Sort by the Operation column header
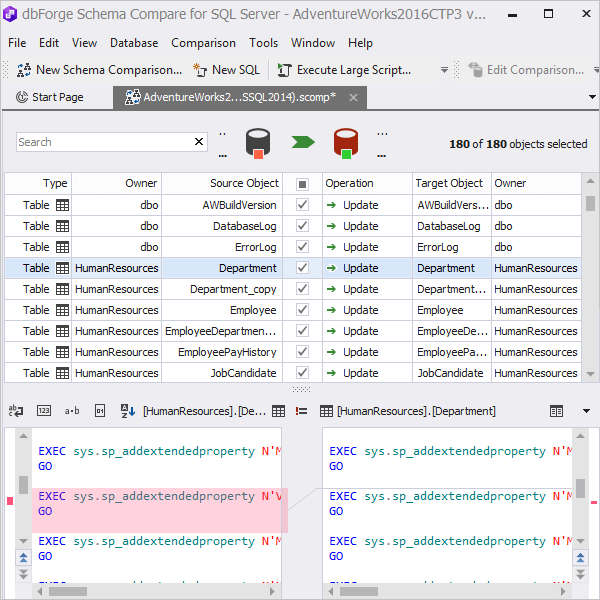This screenshot has height=600, width=600. [367, 183]
